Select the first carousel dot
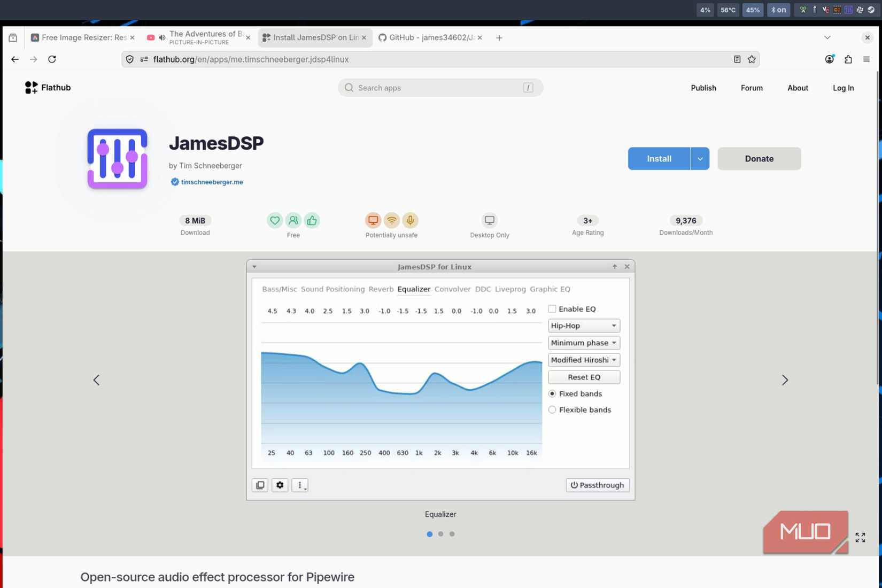Image resolution: width=882 pixels, height=588 pixels. (x=429, y=534)
